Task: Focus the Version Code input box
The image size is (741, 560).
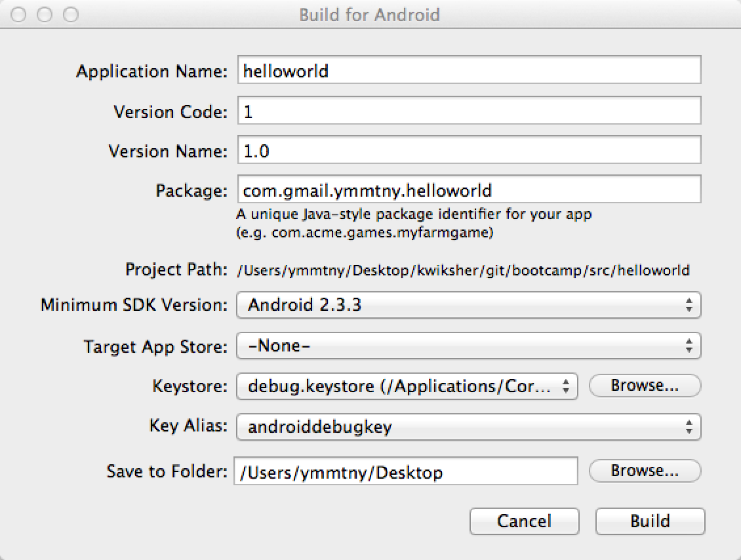Action: 469,111
